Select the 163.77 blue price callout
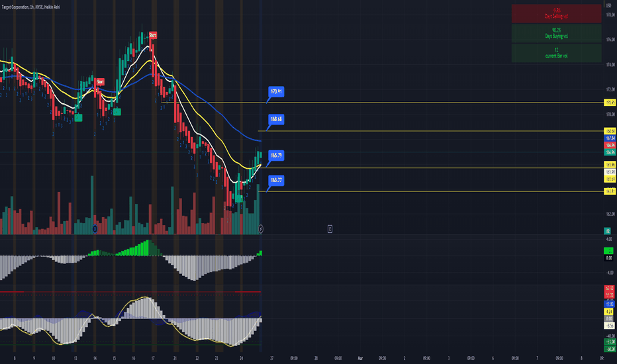This screenshot has width=617, height=364. [x=276, y=180]
